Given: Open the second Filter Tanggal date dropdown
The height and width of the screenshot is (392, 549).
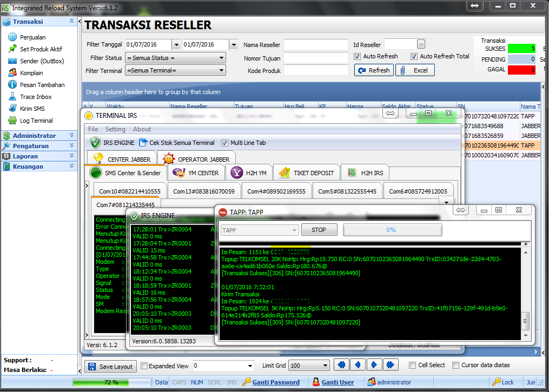Looking at the screenshot, I should click(x=234, y=44).
